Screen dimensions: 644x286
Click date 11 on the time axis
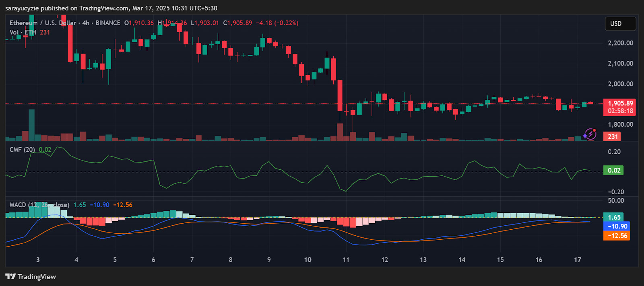(346, 260)
